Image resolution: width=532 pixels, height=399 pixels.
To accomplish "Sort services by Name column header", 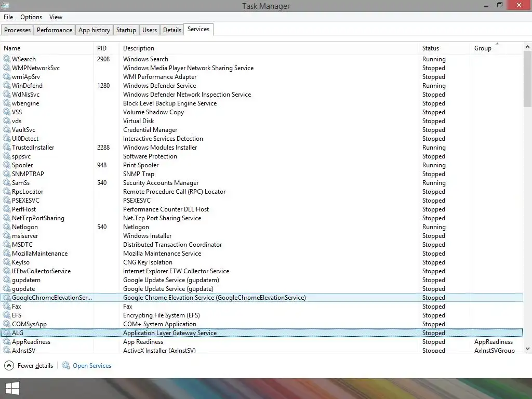I will click(47, 48).
